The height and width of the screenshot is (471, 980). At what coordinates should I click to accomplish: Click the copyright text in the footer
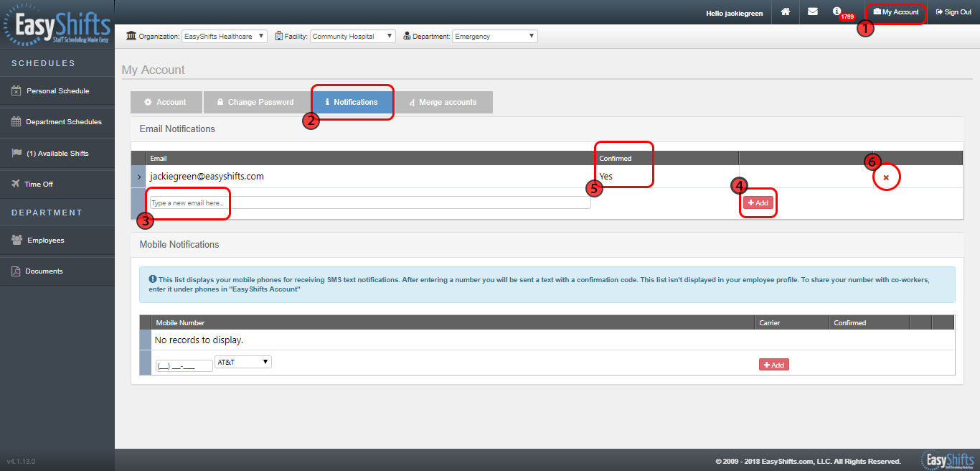click(808, 462)
